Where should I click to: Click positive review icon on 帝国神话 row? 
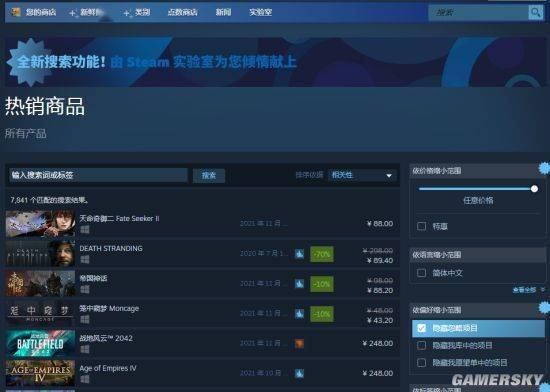[299, 284]
